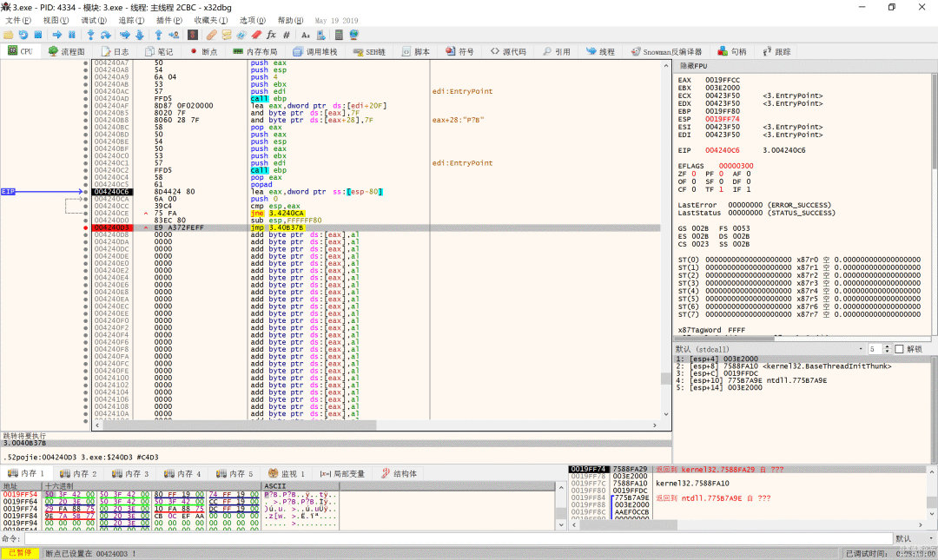Click the restart debugging toolbar icon
This screenshot has width=938, height=560.
24,35
